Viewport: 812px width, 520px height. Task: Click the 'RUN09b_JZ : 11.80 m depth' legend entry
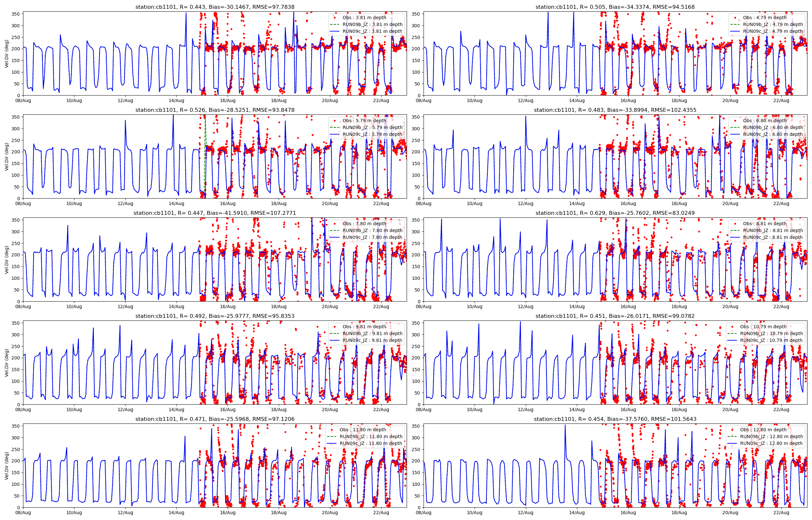click(371, 436)
